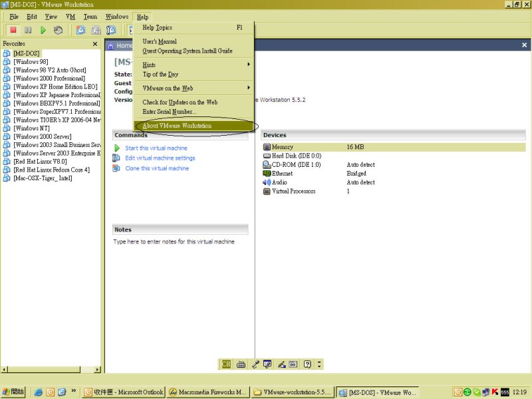
Task: Click the VMware title bar application icon
Action: [x=5, y=5]
